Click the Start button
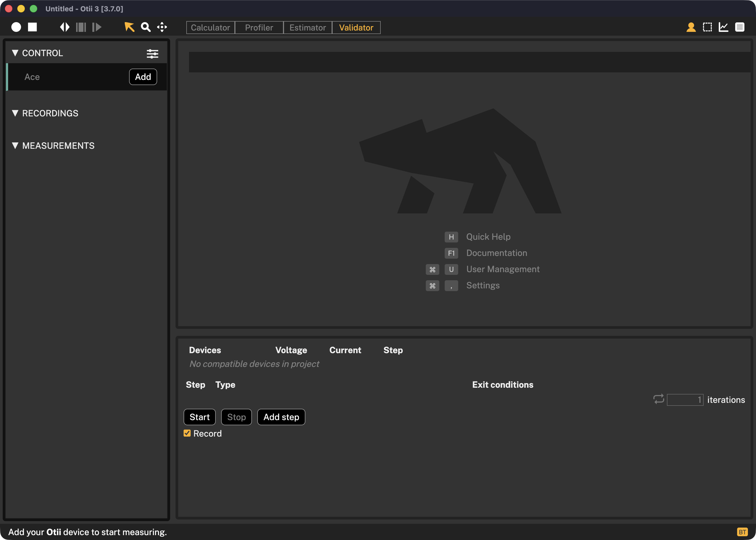The height and width of the screenshot is (540, 756). click(x=200, y=417)
